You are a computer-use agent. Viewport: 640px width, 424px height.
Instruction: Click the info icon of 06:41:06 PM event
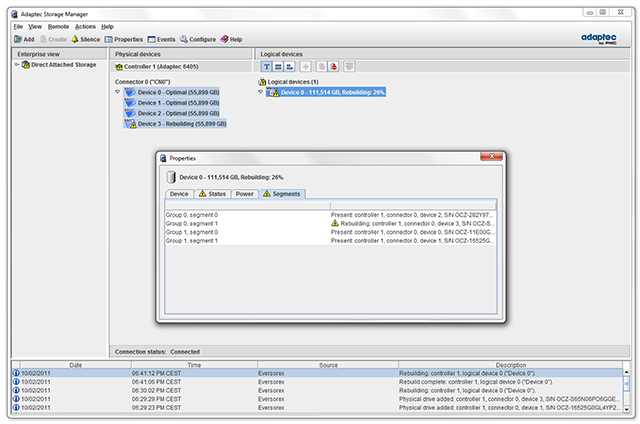(16, 382)
